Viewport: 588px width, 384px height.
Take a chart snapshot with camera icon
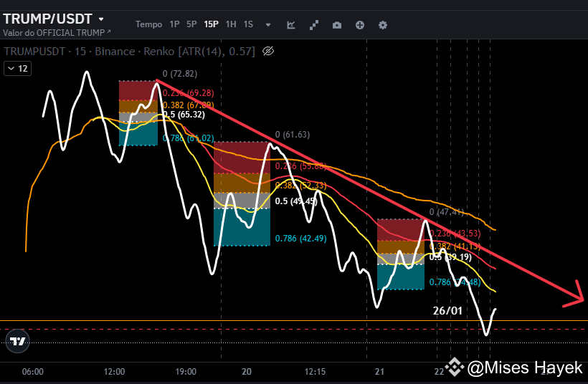click(x=337, y=25)
